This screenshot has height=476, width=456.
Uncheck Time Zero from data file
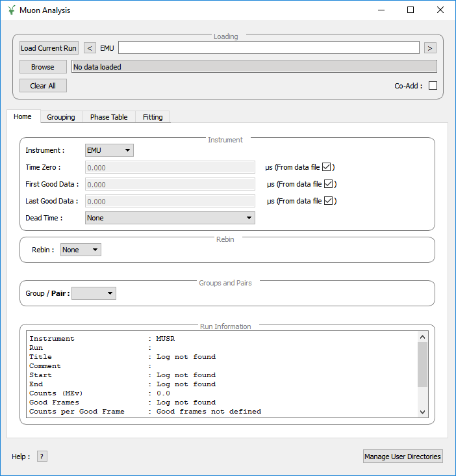click(x=327, y=167)
